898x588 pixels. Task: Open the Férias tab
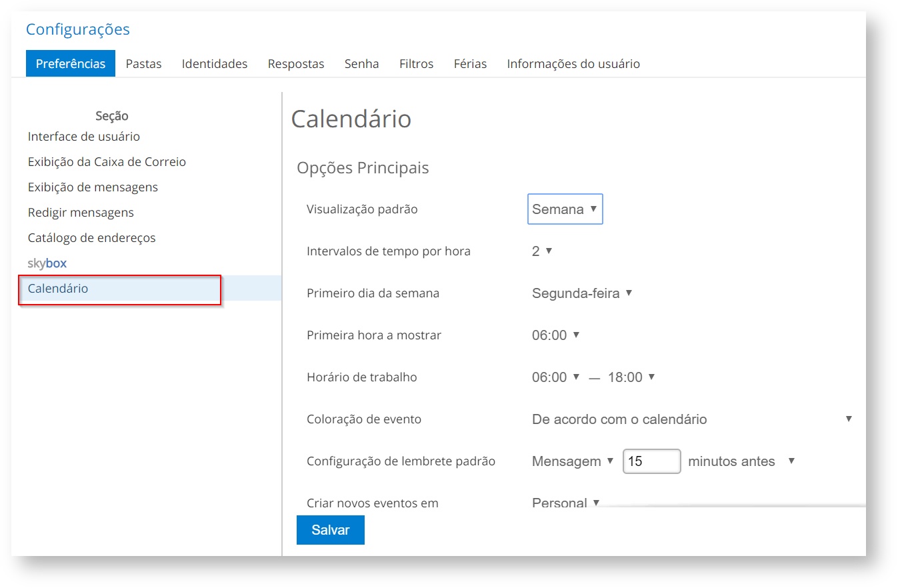[470, 64]
